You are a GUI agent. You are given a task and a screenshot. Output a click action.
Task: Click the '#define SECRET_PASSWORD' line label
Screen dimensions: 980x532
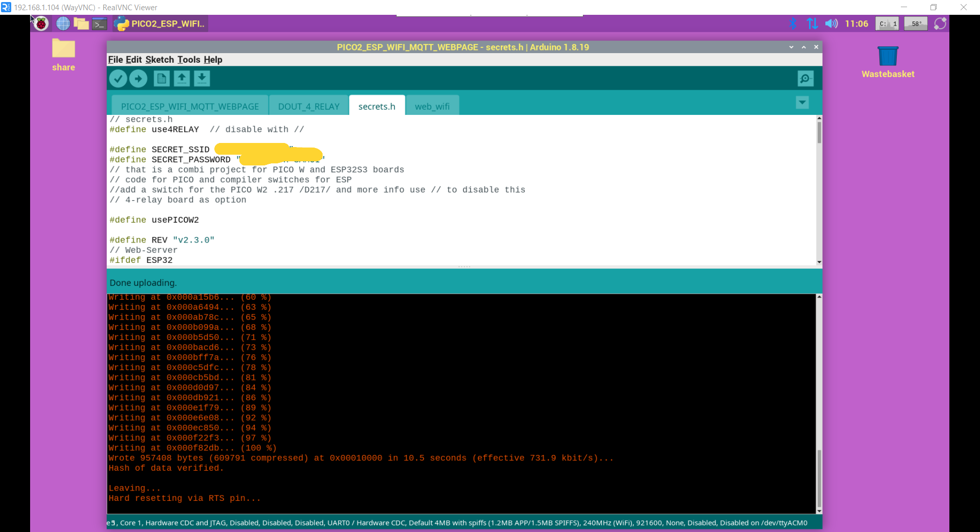pos(170,160)
